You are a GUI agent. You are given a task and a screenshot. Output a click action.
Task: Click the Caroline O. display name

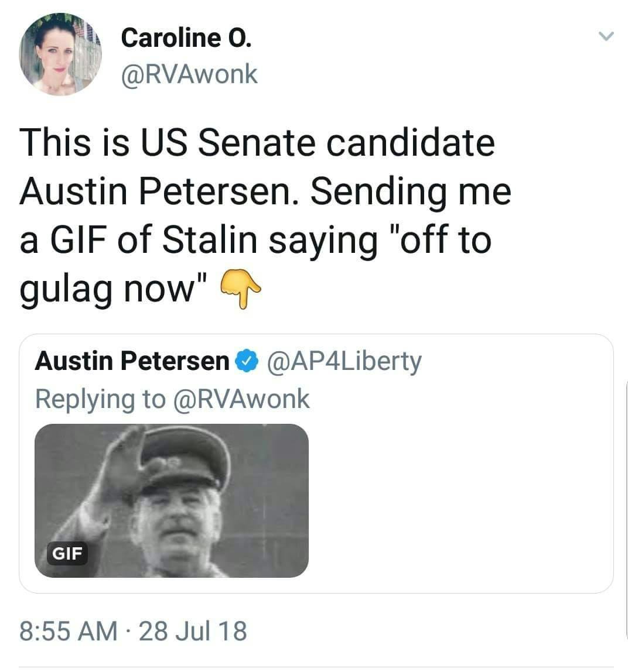(186, 39)
